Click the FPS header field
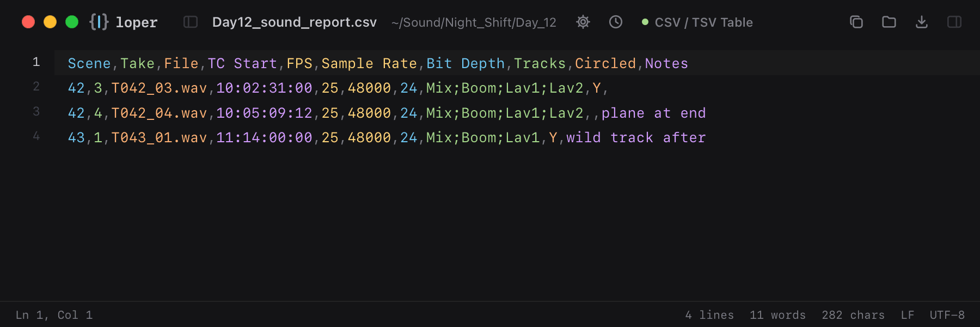This screenshot has height=327, width=980. point(299,63)
